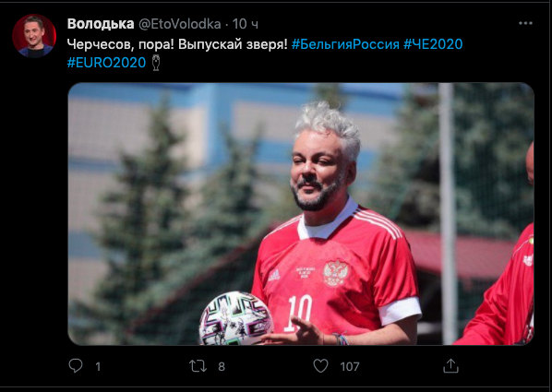Open the #EURO2020 hashtag

pos(106,63)
